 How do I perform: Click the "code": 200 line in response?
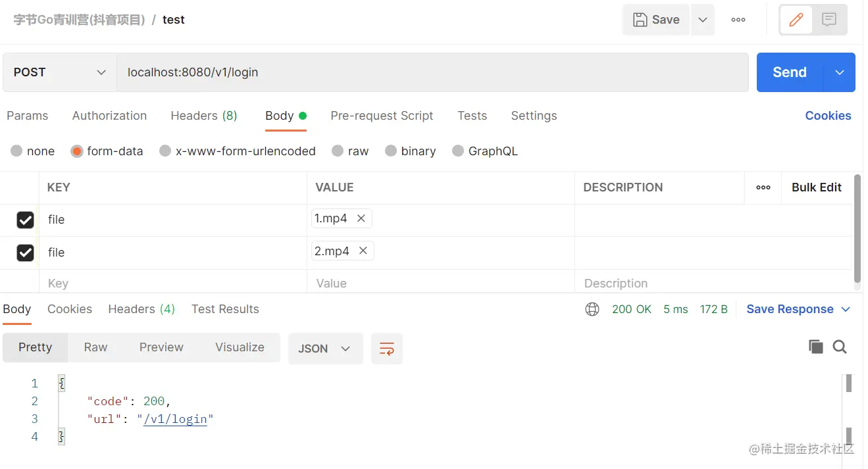pyautogui.click(x=129, y=401)
